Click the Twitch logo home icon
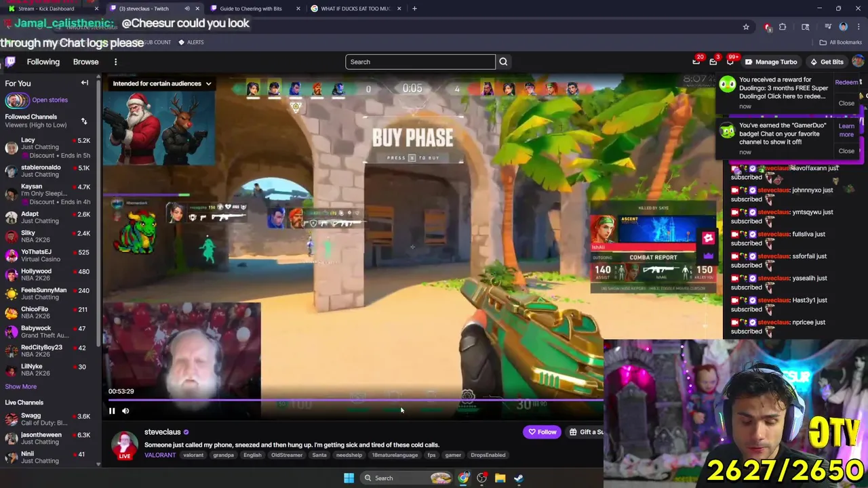The image size is (868, 488). click(x=10, y=62)
